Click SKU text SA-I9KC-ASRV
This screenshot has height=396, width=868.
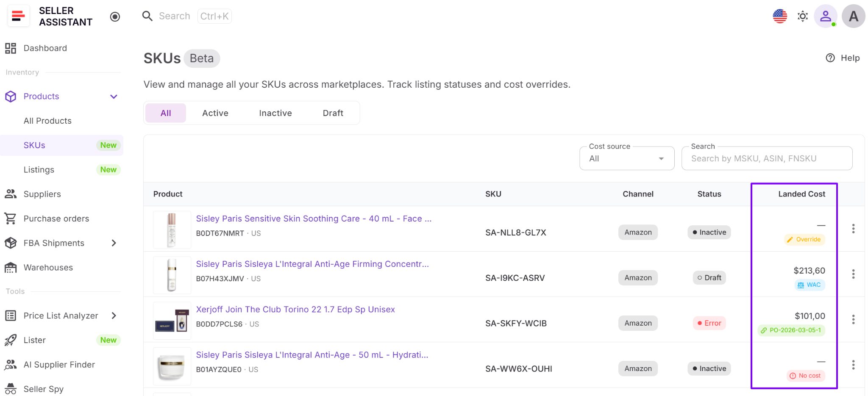coord(515,278)
